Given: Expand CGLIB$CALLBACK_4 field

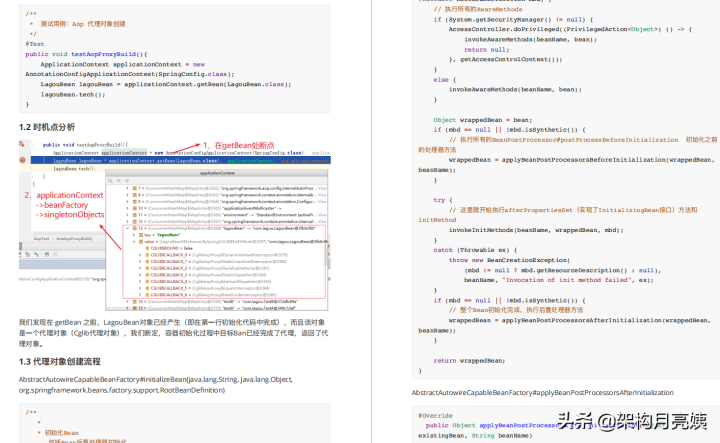Looking at the screenshot, I should point(140,281).
